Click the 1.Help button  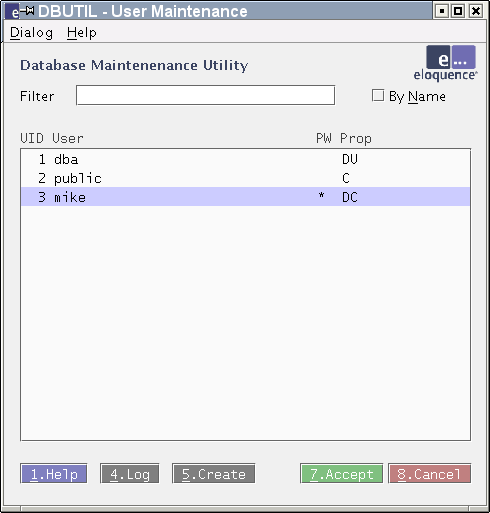point(54,473)
